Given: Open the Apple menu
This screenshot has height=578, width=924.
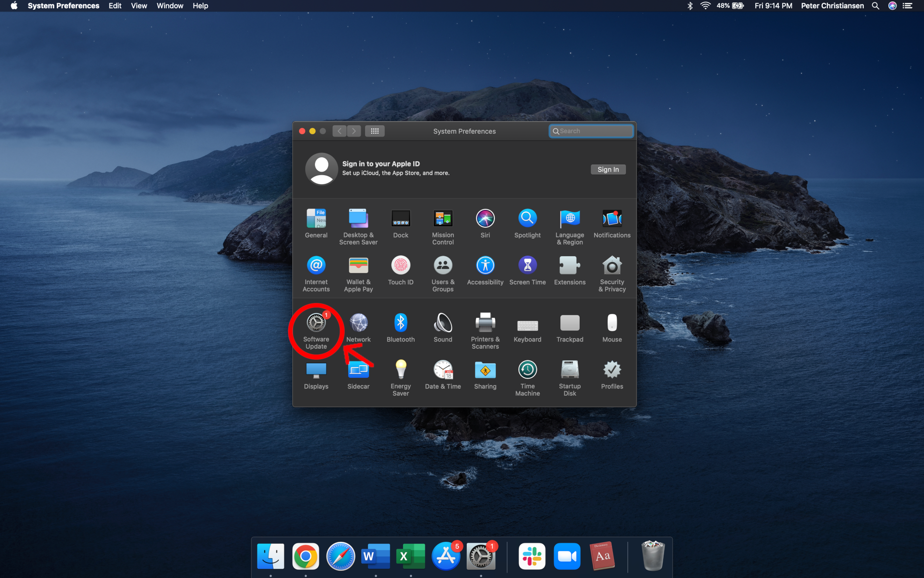Looking at the screenshot, I should (14, 6).
